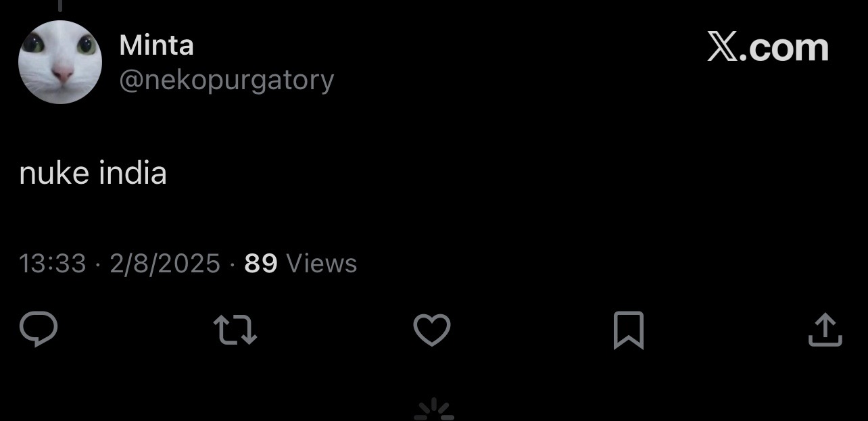This screenshot has height=421, width=868.
Task: Click the 13:33 timestamp
Action: (x=53, y=263)
